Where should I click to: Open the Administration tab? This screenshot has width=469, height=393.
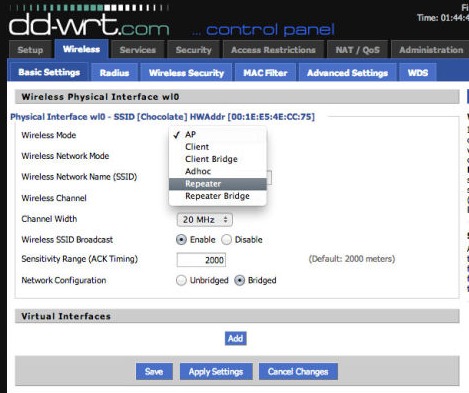coord(431,50)
